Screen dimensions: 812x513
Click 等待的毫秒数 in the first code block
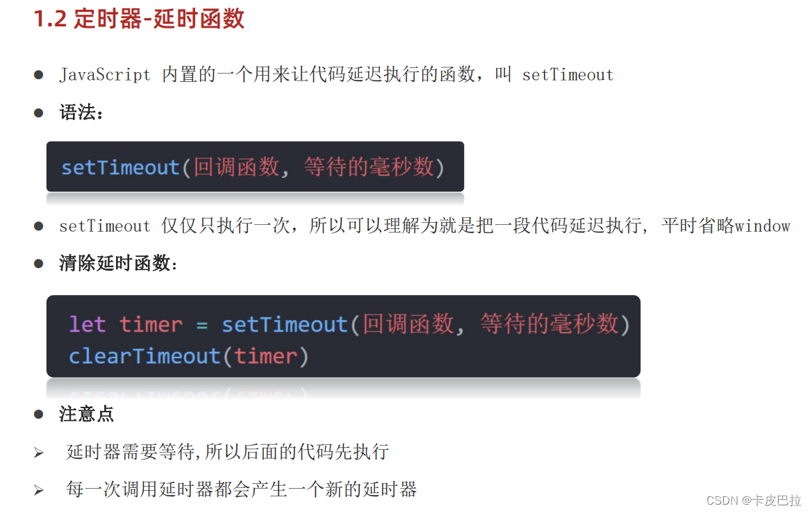click(369, 167)
